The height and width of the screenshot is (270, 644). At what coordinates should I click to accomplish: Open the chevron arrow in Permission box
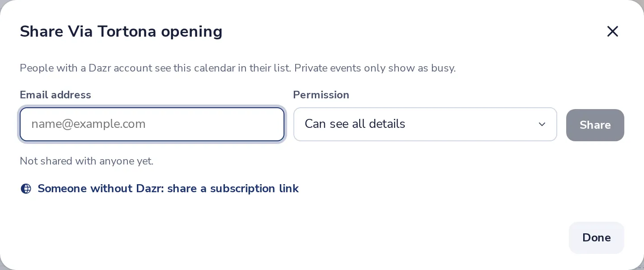click(x=542, y=124)
